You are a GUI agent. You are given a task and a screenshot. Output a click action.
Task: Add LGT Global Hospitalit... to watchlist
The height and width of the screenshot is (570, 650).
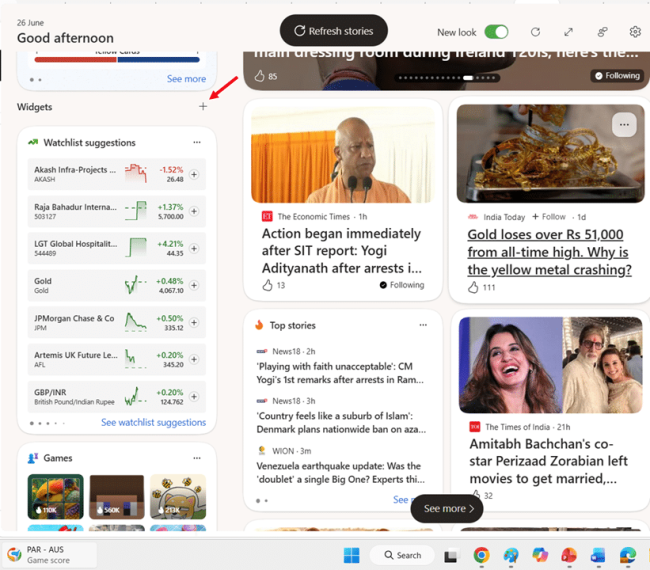194,248
